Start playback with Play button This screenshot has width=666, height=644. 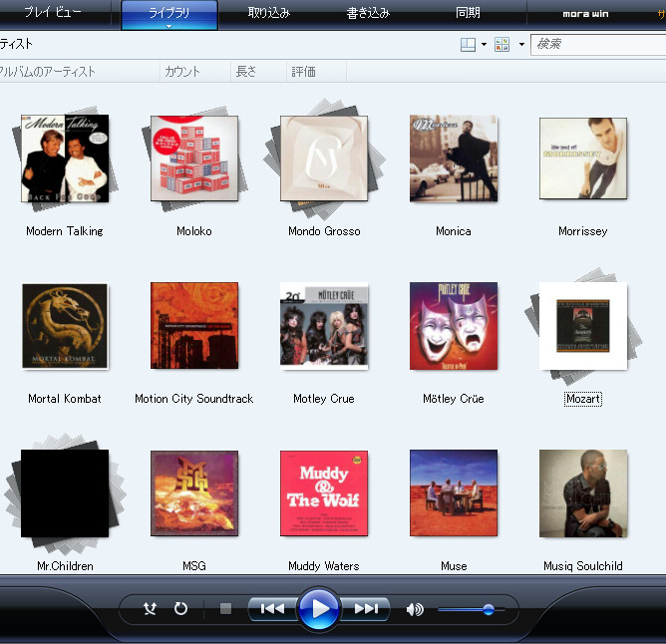tap(319, 609)
